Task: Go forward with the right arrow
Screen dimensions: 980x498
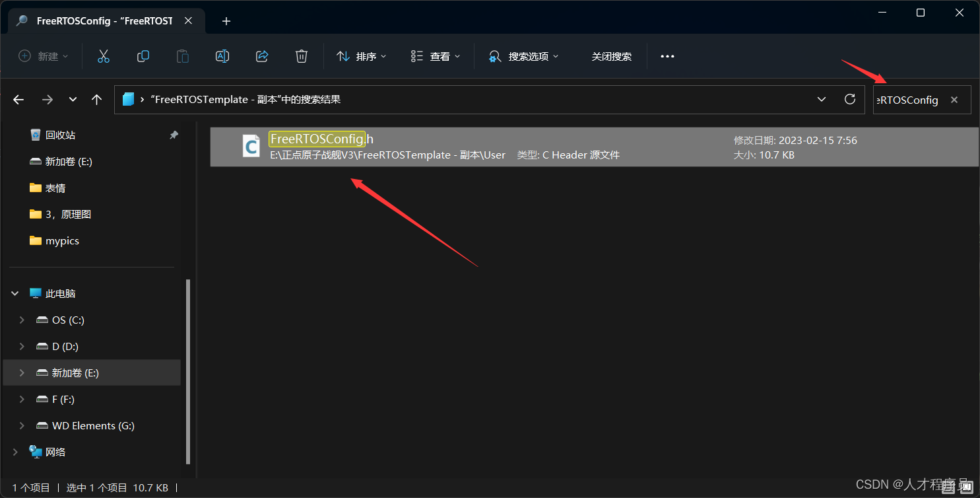Action: coord(48,100)
